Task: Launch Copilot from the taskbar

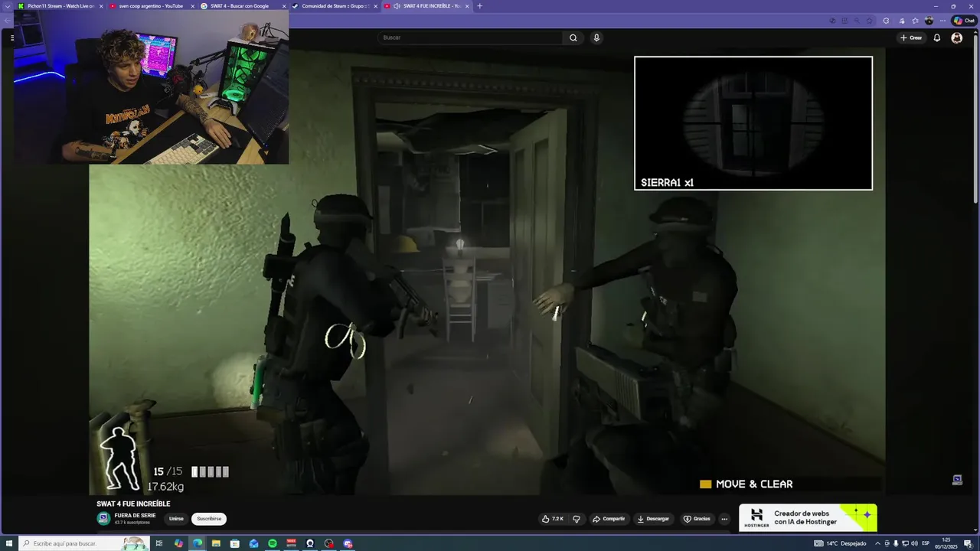Action: 178,543
